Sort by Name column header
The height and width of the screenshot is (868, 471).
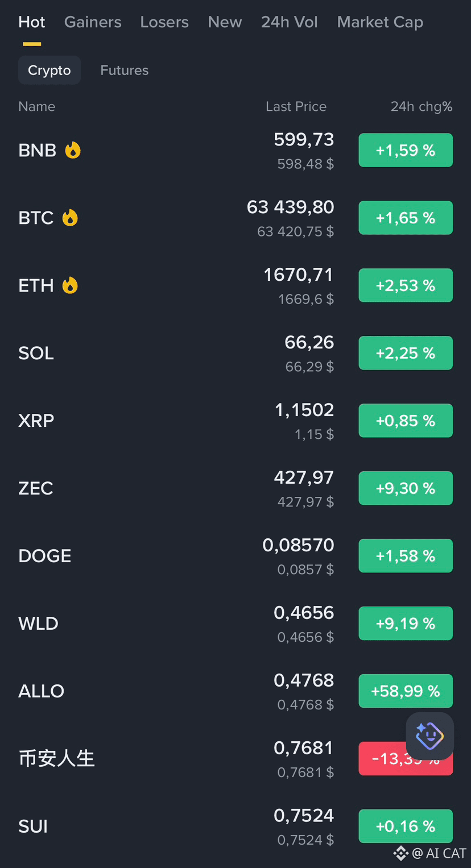click(37, 106)
